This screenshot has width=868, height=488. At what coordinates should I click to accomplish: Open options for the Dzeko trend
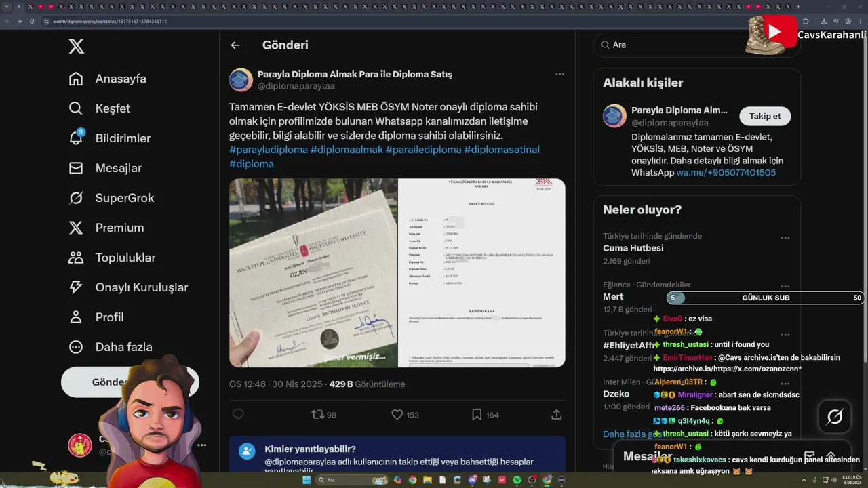tap(785, 384)
